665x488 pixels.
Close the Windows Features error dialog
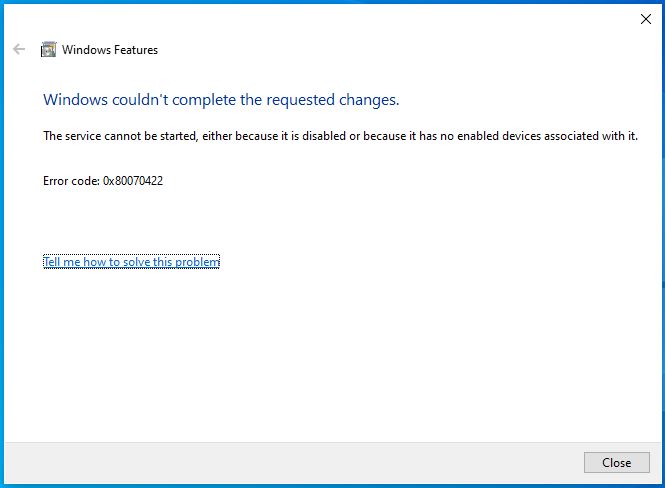(x=616, y=462)
